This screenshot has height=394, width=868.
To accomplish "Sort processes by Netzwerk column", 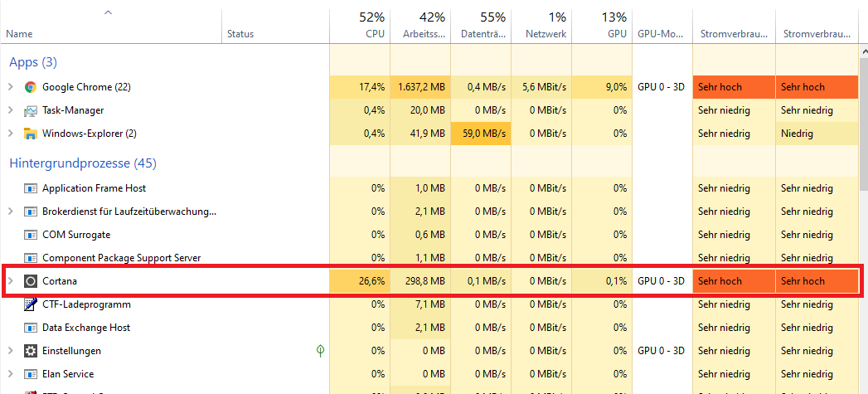I will tap(541, 26).
